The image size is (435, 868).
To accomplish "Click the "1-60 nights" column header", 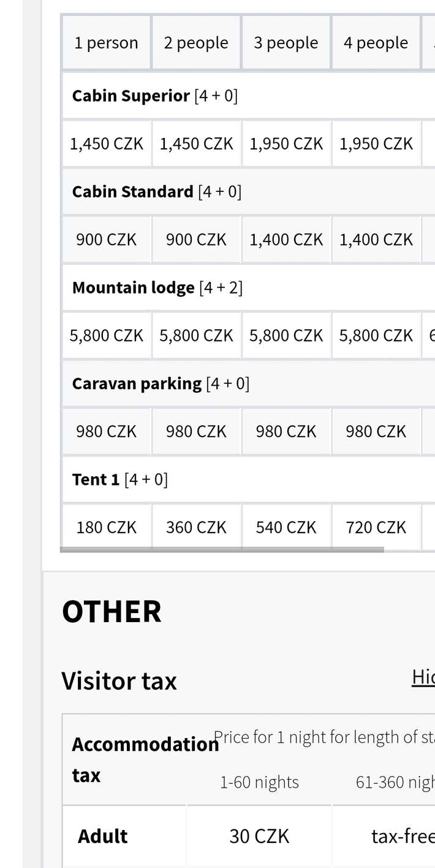I will click(x=259, y=782).
